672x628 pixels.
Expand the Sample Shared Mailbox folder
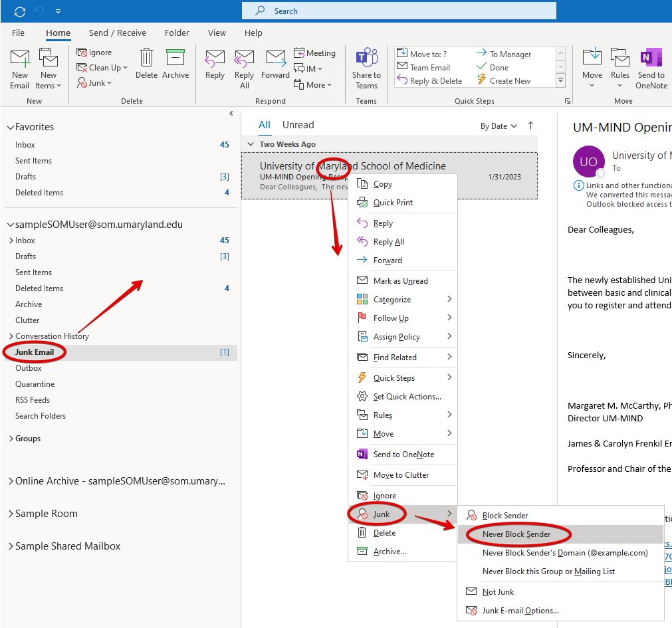[11, 546]
